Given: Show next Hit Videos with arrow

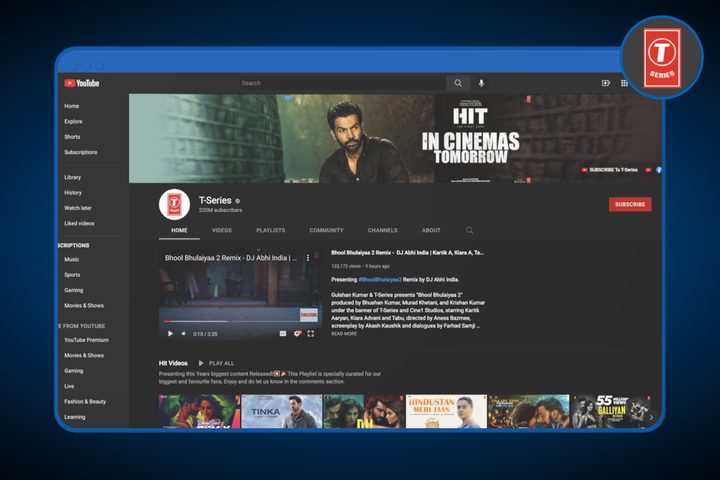Looking at the screenshot, I should point(651,417).
